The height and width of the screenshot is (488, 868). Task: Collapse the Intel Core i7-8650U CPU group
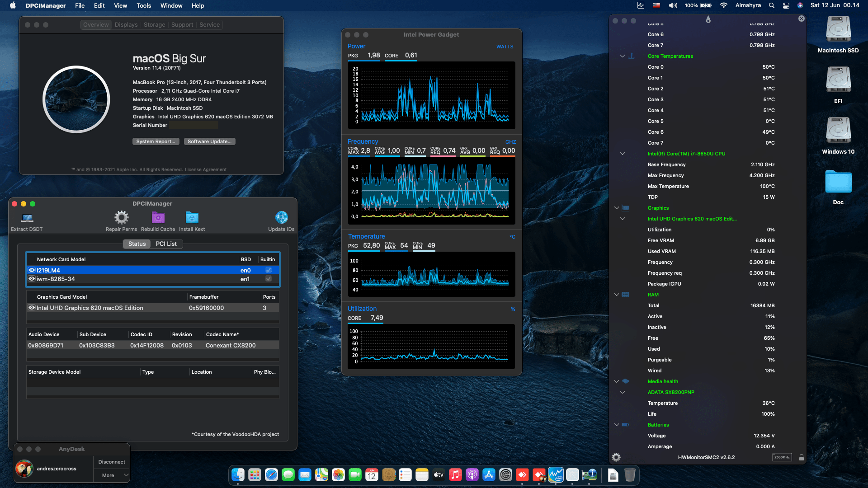[623, 154]
